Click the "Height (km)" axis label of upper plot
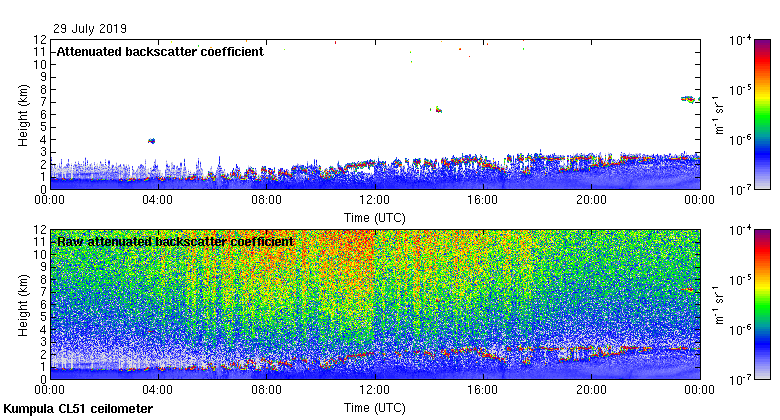The image size is (780, 420). tap(23, 113)
